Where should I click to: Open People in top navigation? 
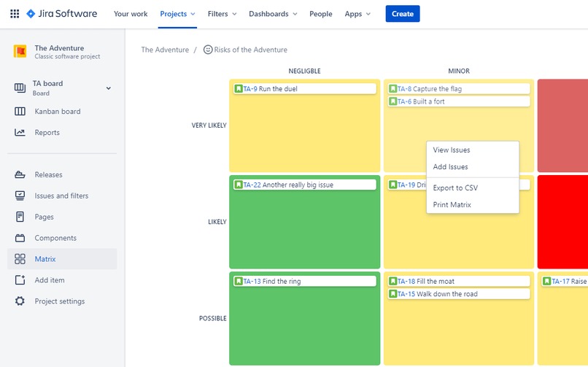click(x=320, y=14)
